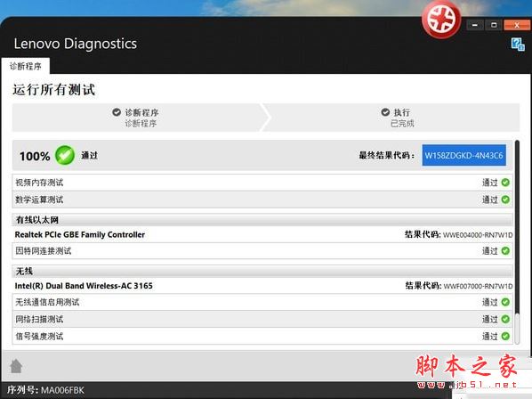Viewport: 532px width, 399px height.
Task: Click the large green 100% pass checkmark
Action: (65, 156)
